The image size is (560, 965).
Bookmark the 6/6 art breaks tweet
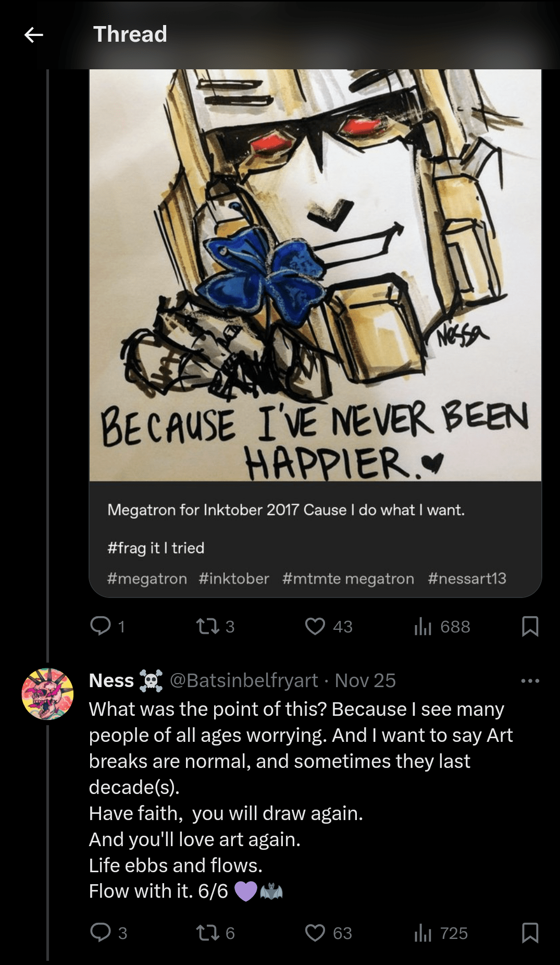pyautogui.click(x=530, y=932)
